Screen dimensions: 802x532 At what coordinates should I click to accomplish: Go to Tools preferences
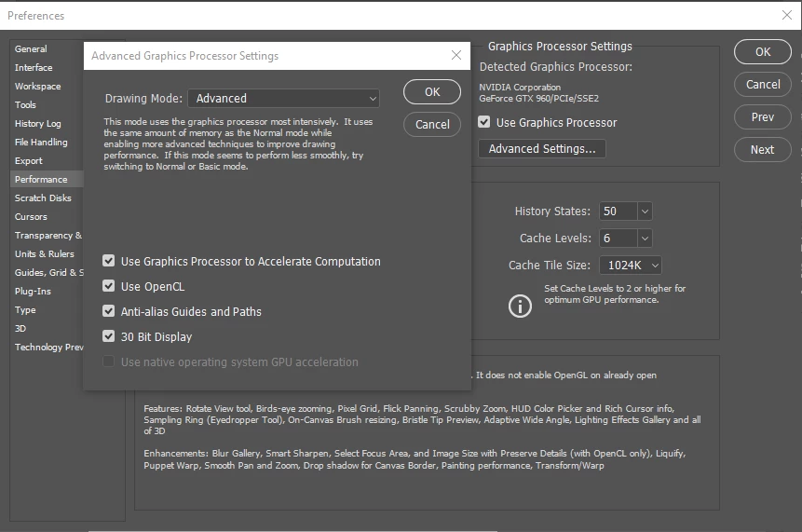[25, 105]
